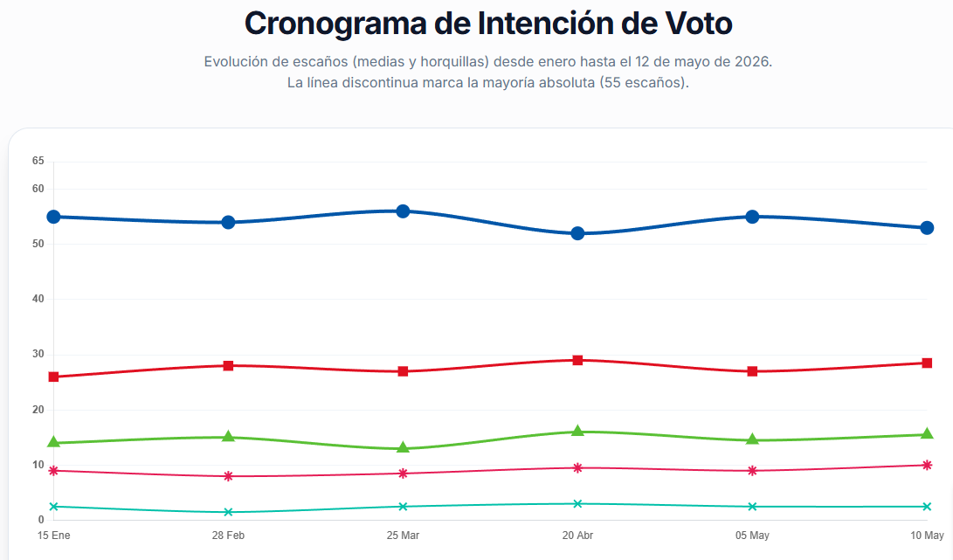Select pink asterisk point at 10 May
Screen dimensions: 953x560
coord(927,465)
